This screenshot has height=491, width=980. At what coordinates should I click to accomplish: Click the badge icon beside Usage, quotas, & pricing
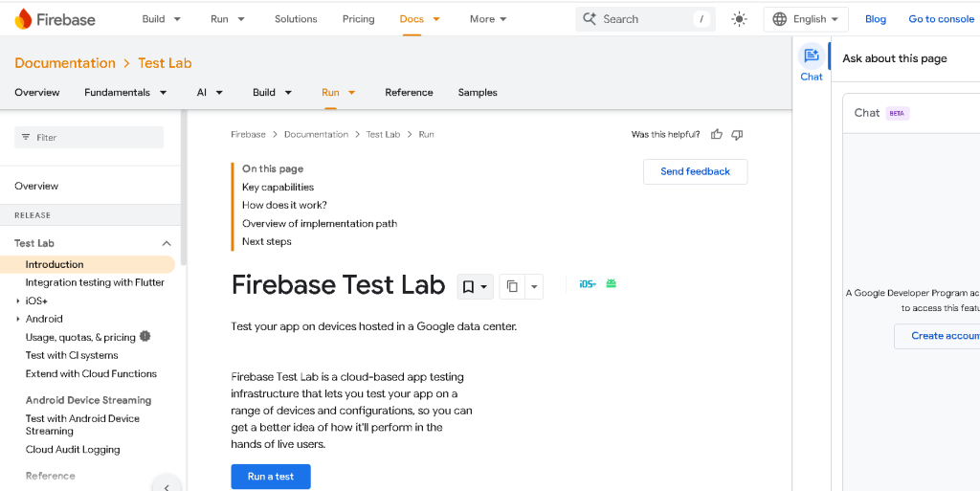(145, 337)
